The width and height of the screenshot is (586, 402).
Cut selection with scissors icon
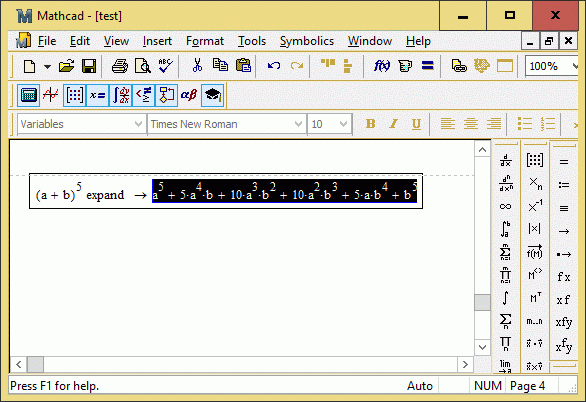coord(197,66)
